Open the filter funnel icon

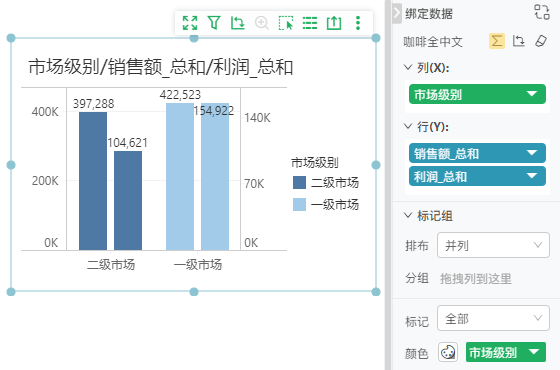214,23
